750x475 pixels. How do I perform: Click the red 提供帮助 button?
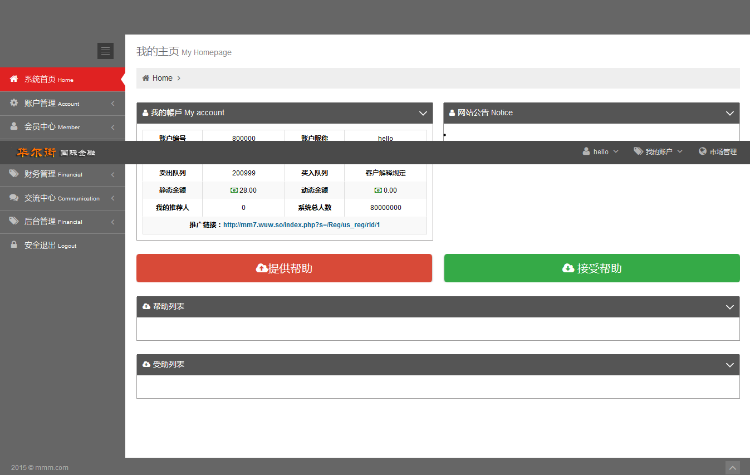tap(284, 268)
